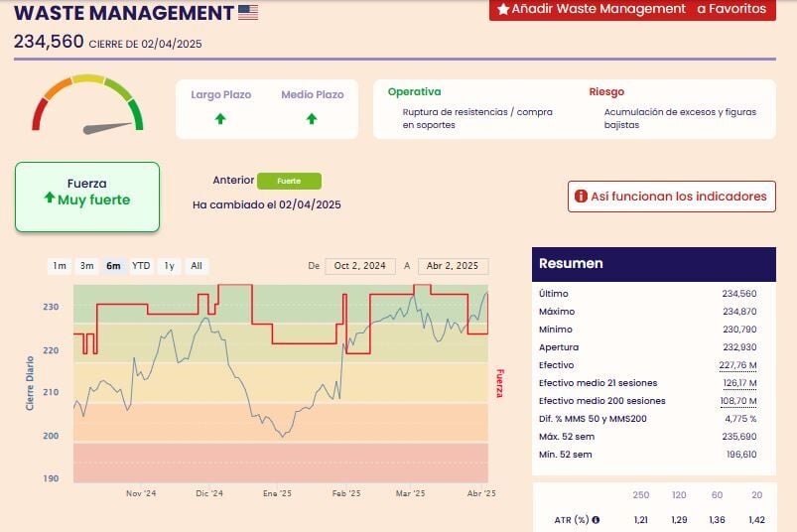The height and width of the screenshot is (532, 797).
Task: Click the Medio Plazo green up arrow
Action: [312, 119]
